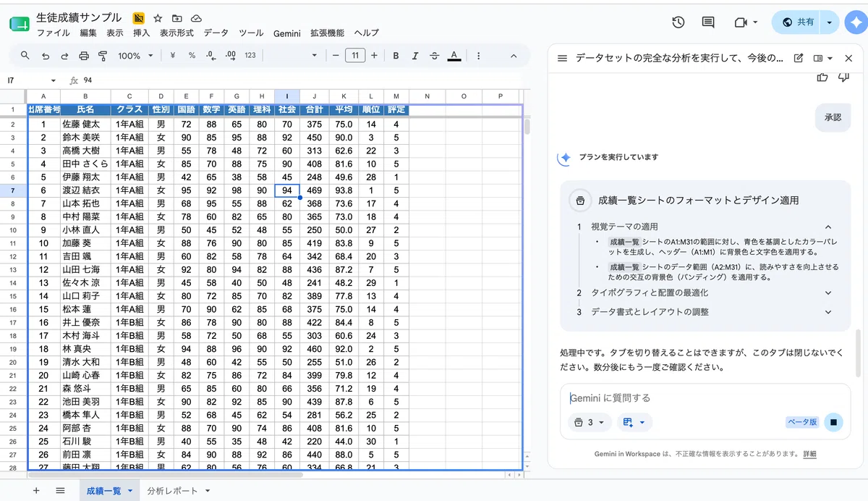Open the ファイル menu
The width and height of the screenshot is (868, 501).
coord(53,33)
